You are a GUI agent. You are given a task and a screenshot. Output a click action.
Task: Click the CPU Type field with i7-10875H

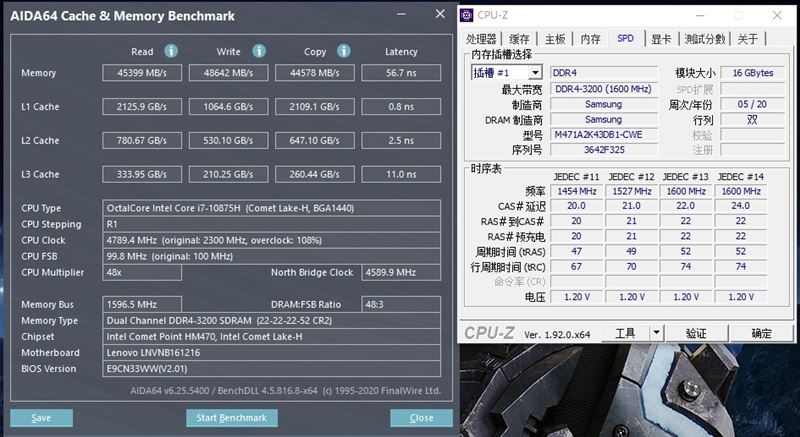click(x=271, y=208)
